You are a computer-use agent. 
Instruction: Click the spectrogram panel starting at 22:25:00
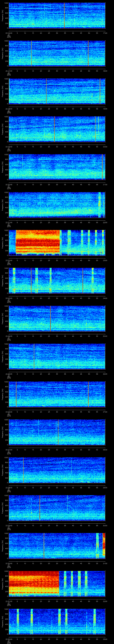tap(57, 356)
